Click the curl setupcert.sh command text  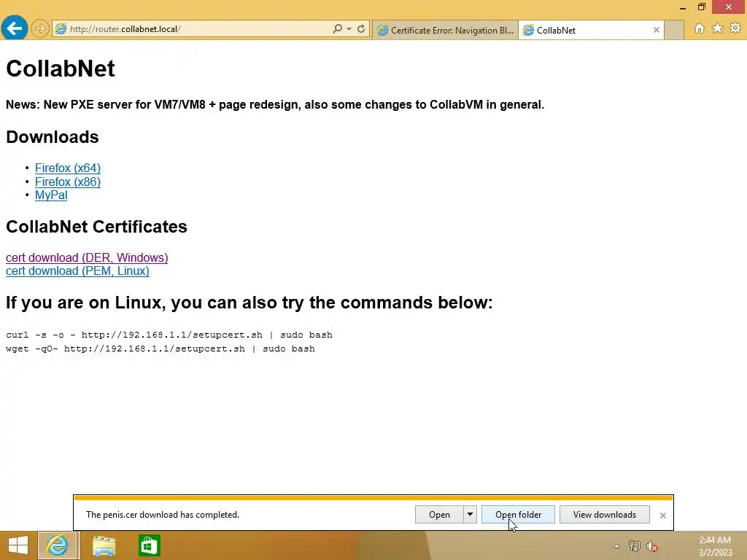click(169, 335)
